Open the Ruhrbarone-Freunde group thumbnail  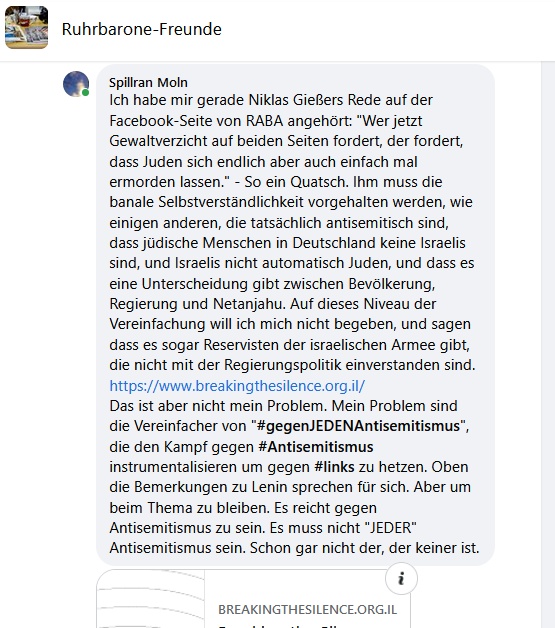point(26,27)
